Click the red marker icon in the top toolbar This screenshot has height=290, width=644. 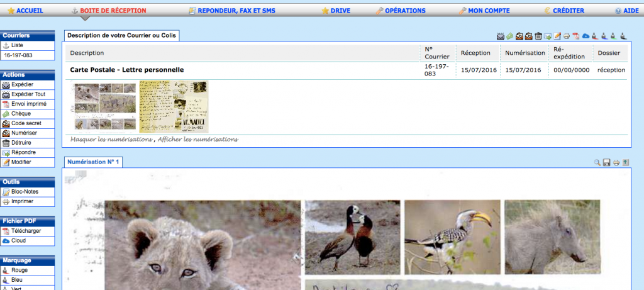click(595, 36)
